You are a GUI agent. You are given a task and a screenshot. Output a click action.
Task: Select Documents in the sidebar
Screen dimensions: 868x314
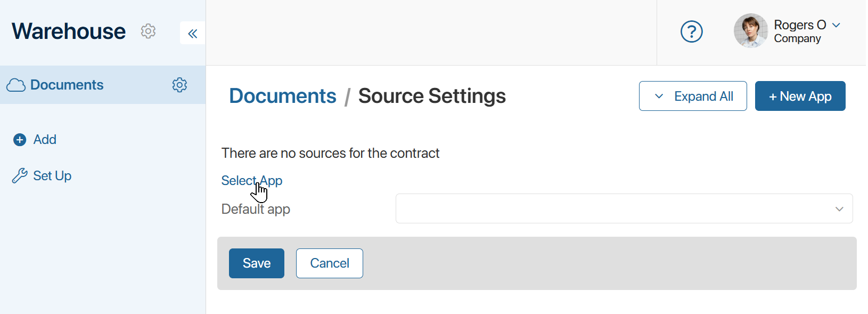click(67, 85)
